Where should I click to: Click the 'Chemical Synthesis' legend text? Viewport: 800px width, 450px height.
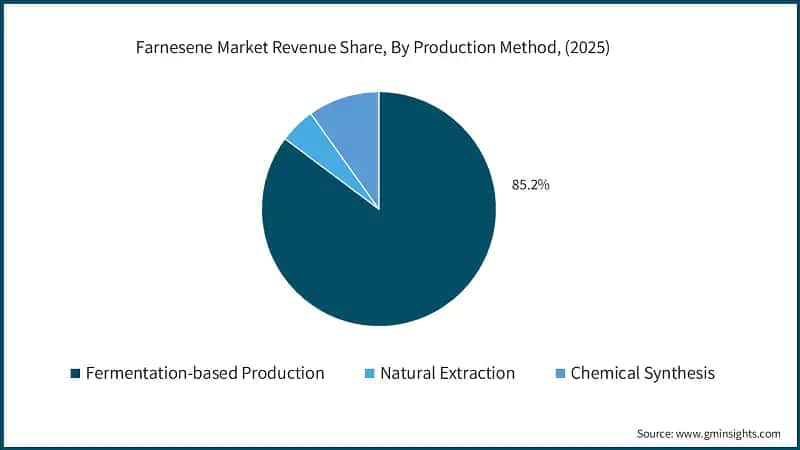[x=643, y=373]
